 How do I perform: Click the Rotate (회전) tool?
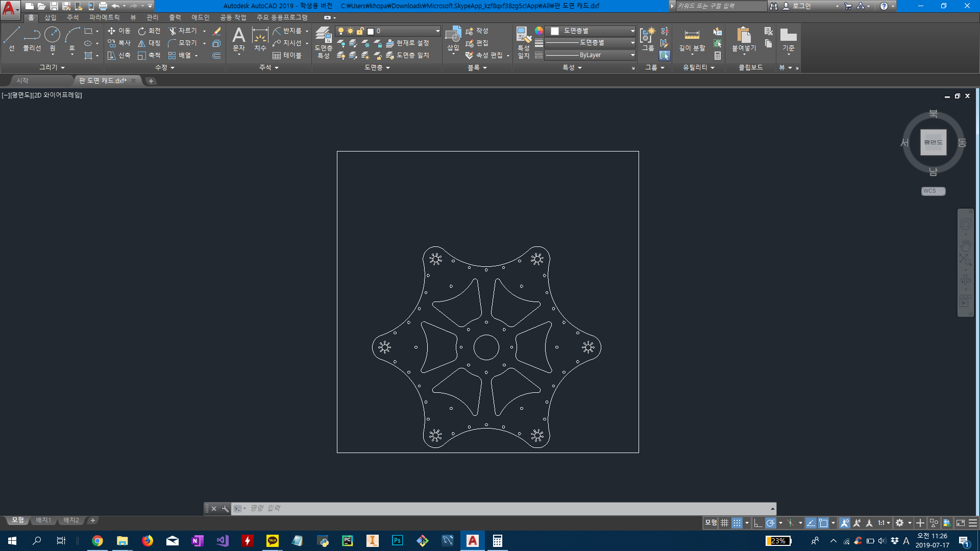[x=149, y=31]
